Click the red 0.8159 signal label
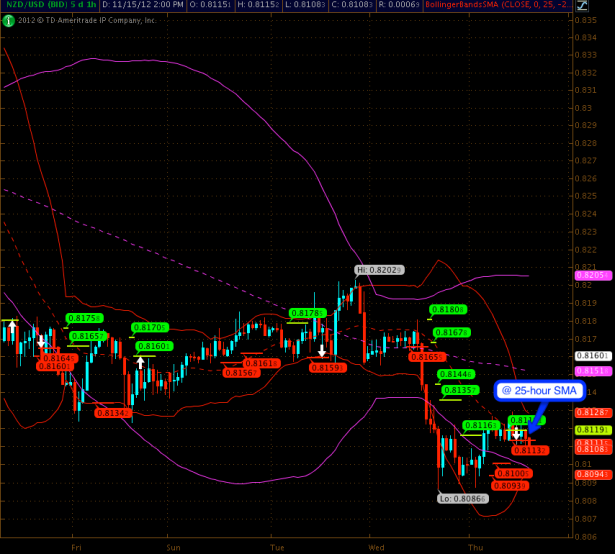This screenshot has height=554, width=615. [326, 368]
